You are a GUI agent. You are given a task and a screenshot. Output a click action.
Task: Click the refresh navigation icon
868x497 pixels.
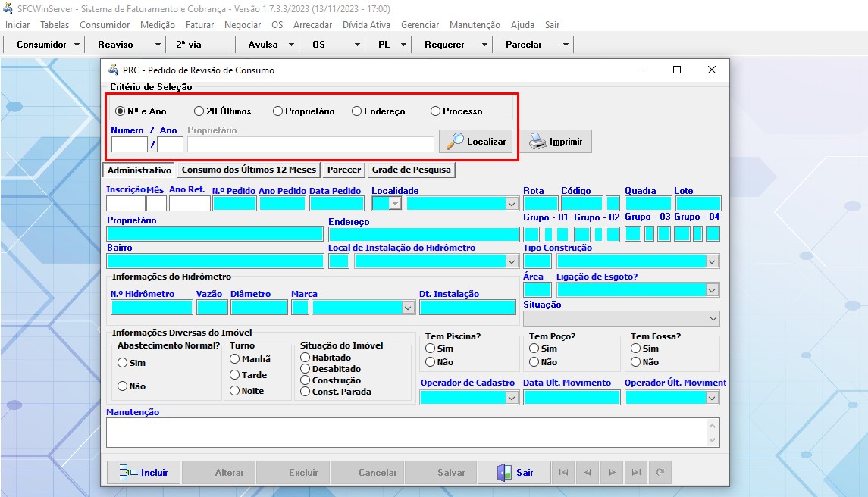click(660, 472)
